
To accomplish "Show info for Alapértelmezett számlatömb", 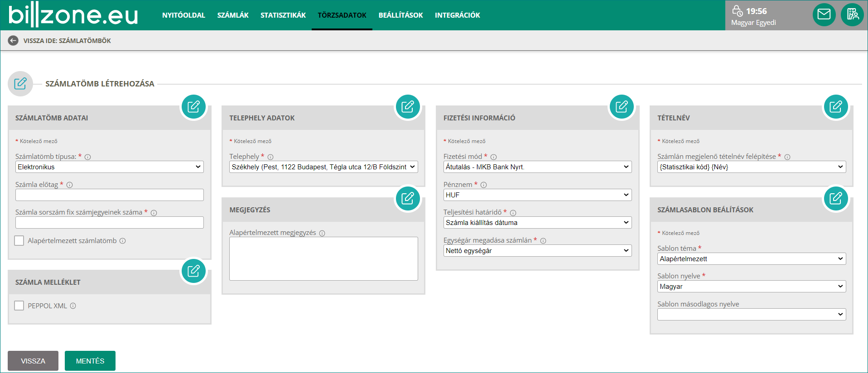I will pos(122,241).
